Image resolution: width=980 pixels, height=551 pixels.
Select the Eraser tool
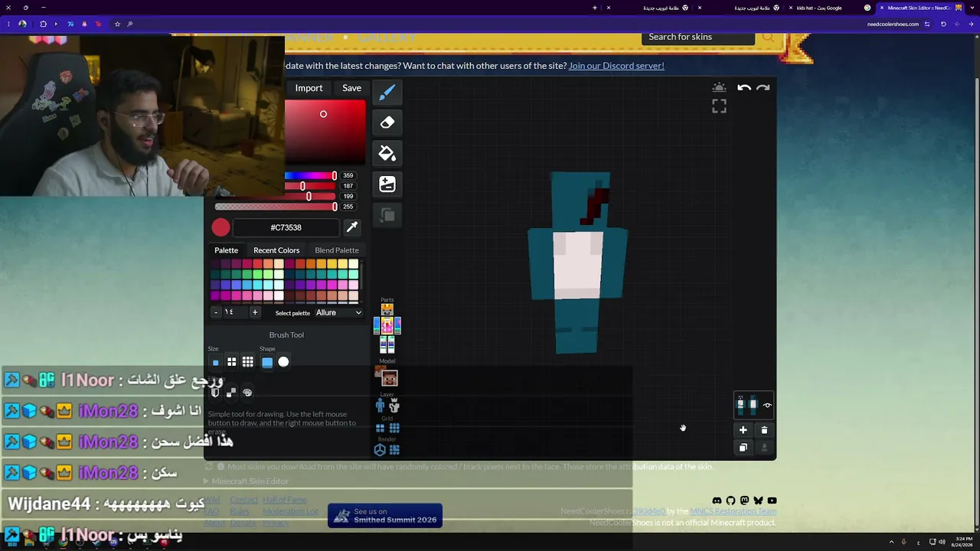coord(387,122)
